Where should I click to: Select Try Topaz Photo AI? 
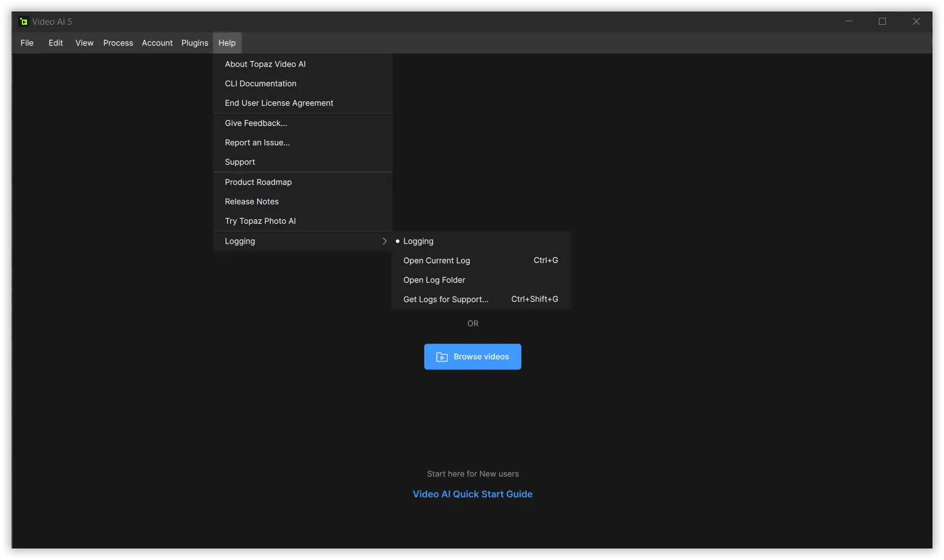click(303, 221)
